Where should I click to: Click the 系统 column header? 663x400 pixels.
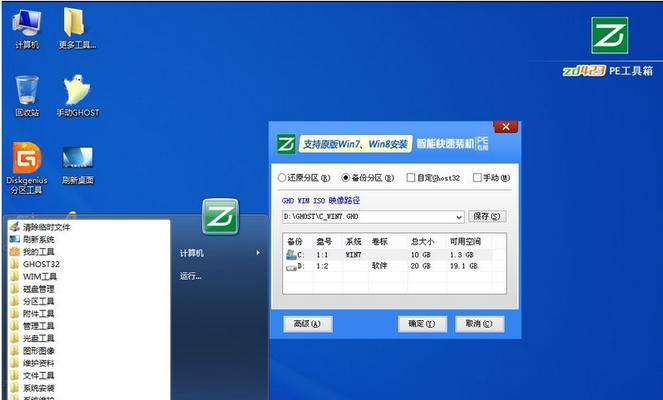tap(353, 242)
